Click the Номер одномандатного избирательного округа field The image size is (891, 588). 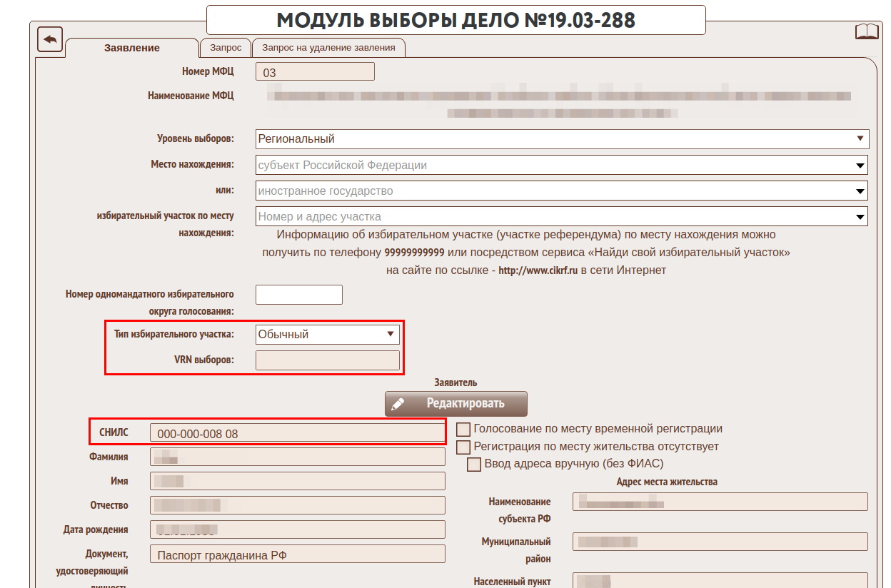coord(298,295)
